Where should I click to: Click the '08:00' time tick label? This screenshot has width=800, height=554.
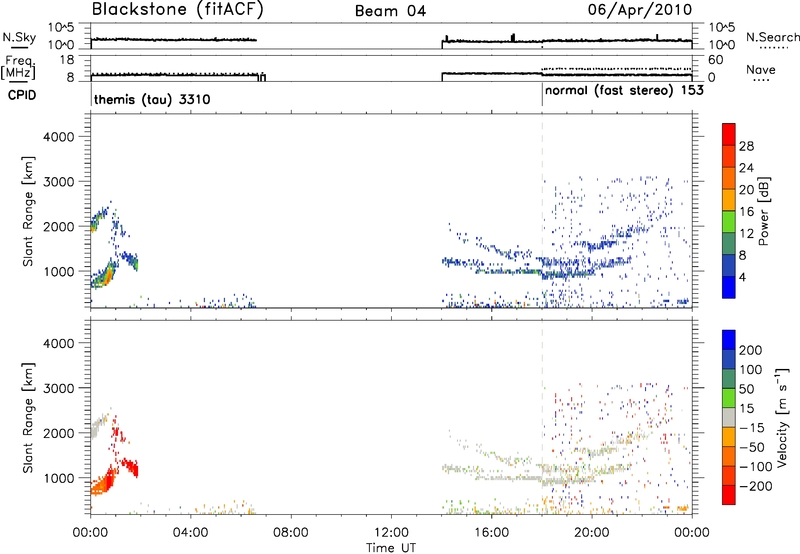click(x=290, y=533)
